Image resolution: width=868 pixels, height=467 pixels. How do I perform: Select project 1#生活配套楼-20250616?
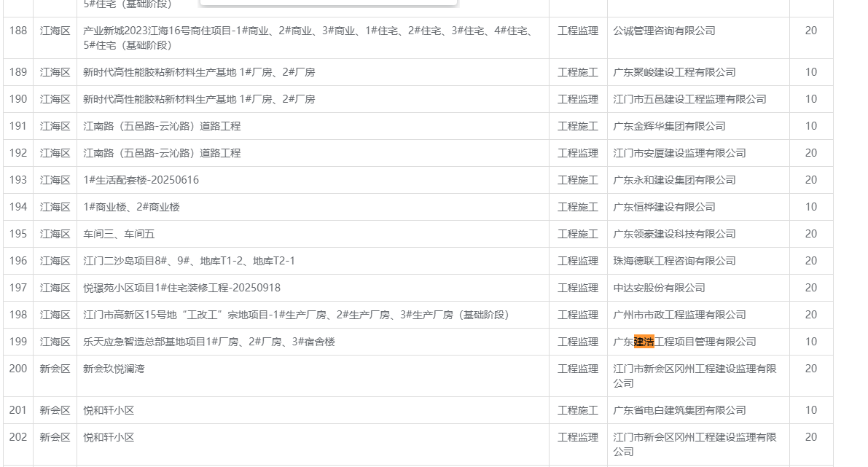[141, 180]
